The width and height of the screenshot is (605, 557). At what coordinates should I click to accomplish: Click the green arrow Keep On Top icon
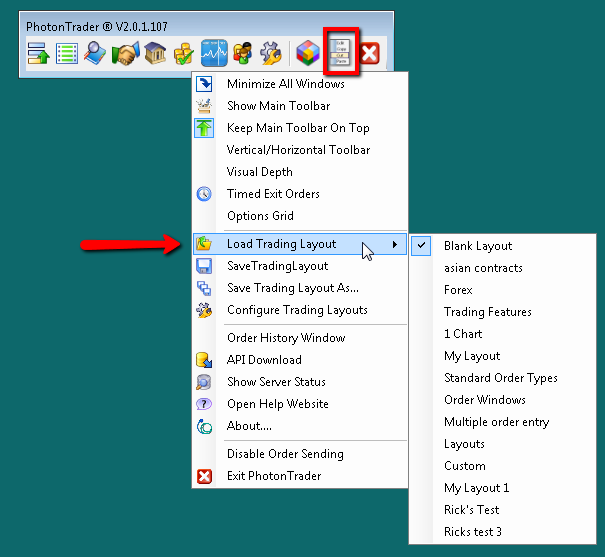(204, 128)
